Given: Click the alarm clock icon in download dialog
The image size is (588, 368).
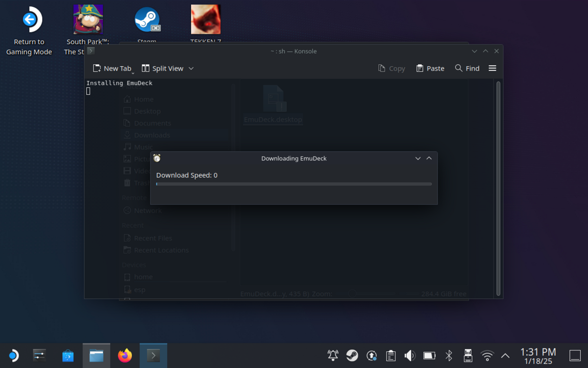Looking at the screenshot, I should [x=157, y=158].
